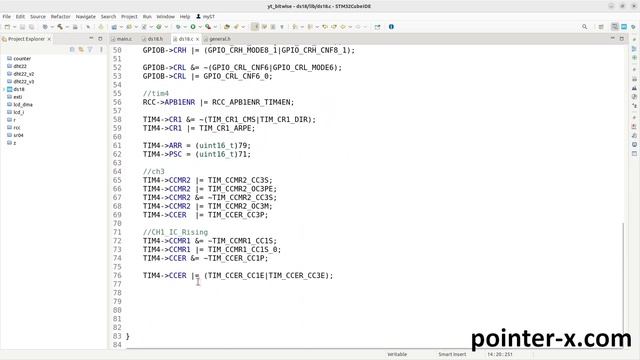Click the blue Information center icon
This screenshot has height=360, width=640.
[391, 27]
